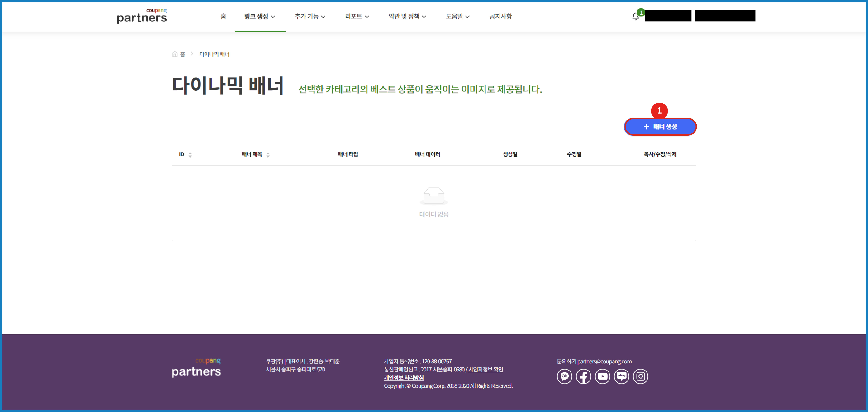This screenshot has height=412, width=868.
Task: Open the YouTube icon in footer
Action: [602, 376]
